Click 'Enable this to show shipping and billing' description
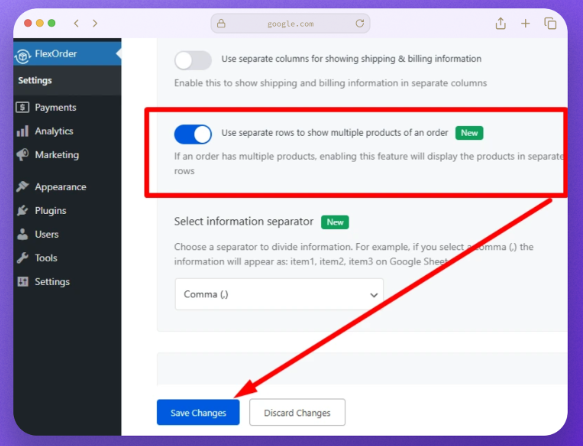 click(330, 83)
